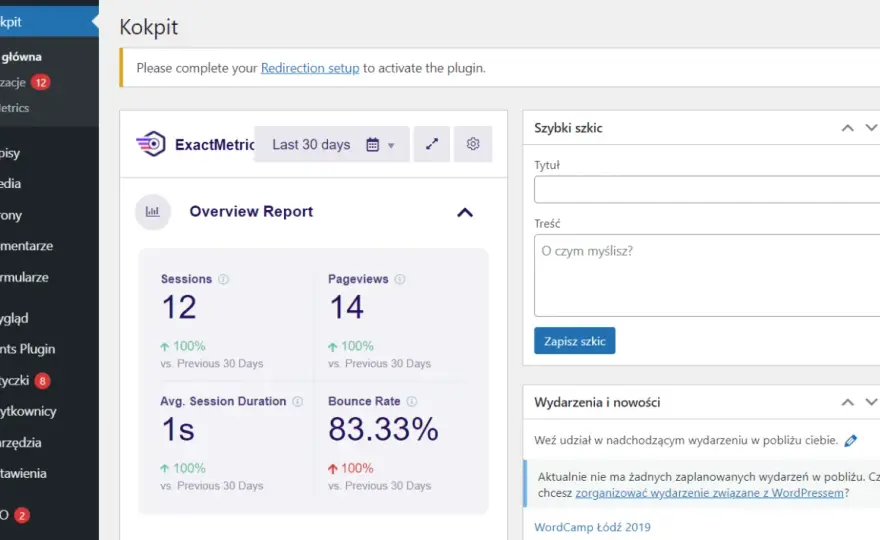
Task: Collapse the Overview Report section
Action: tap(465, 212)
